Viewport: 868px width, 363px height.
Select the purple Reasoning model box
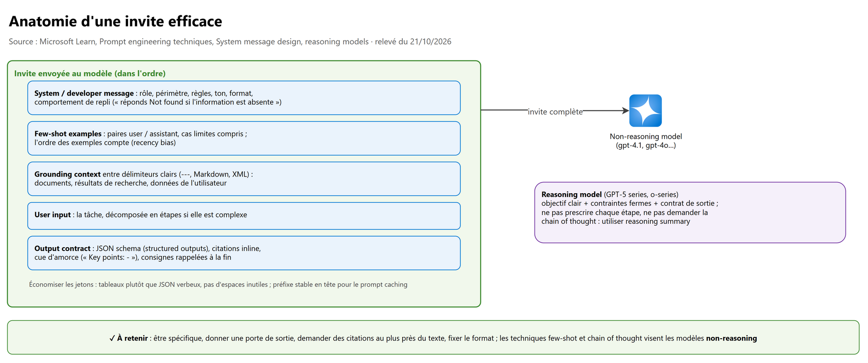coord(690,213)
